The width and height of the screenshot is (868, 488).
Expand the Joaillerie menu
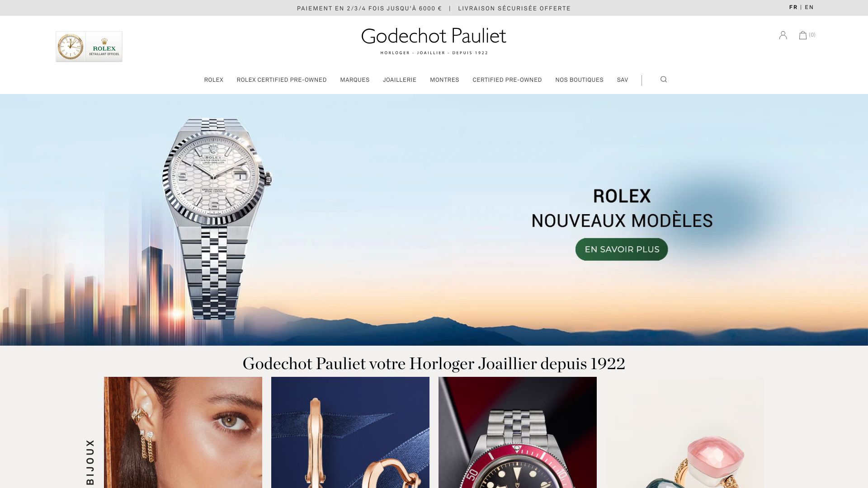pos(400,80)
